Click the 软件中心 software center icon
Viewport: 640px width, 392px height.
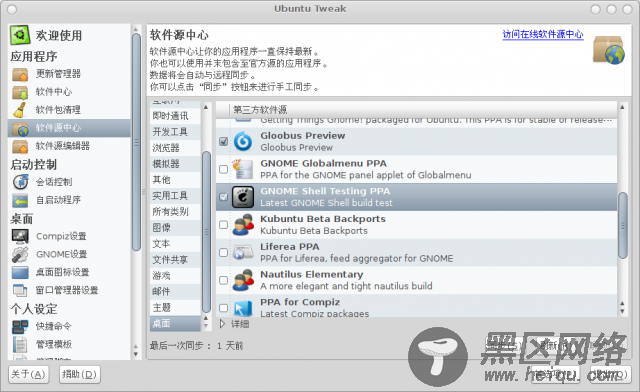click(20, 92)
